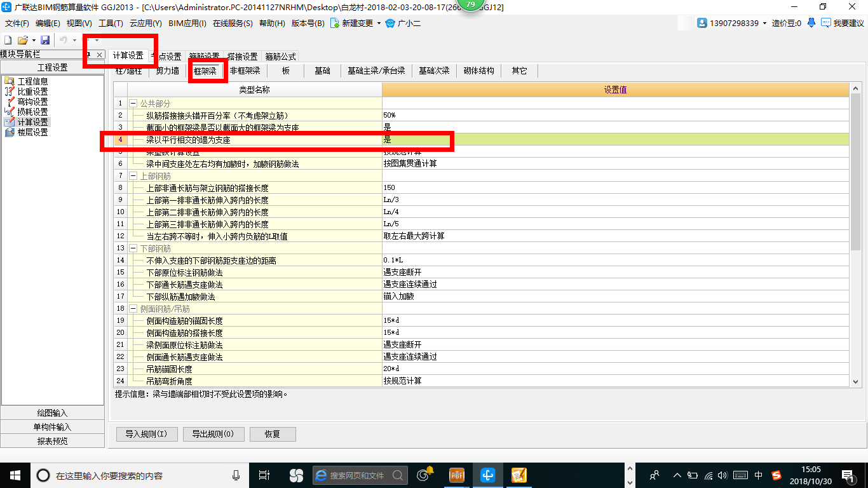Open the 云应用(Y) menu
Viewport: 868px width, 488px height.
(x=146, y=24)
